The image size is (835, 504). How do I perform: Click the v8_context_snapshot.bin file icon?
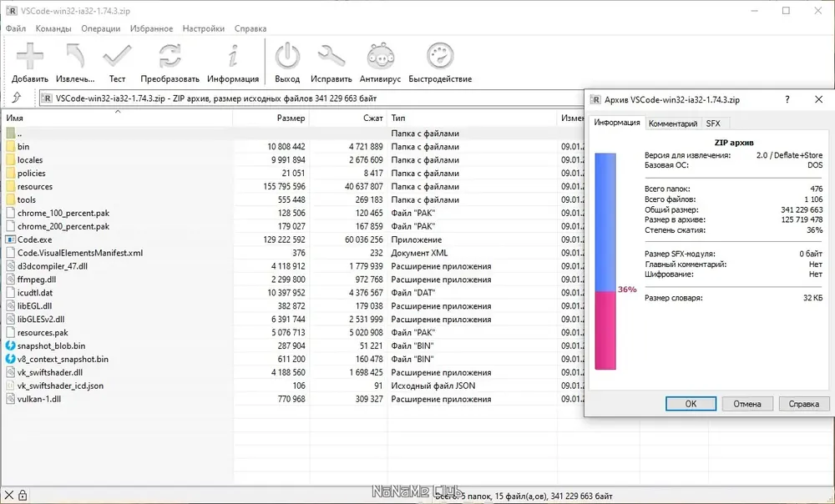click(11, 360)
